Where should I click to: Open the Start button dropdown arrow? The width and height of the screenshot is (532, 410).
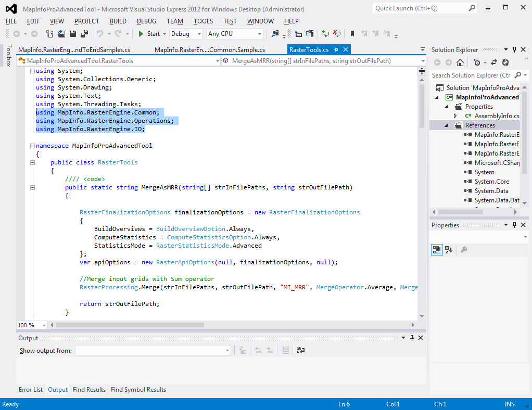[164, 34]
